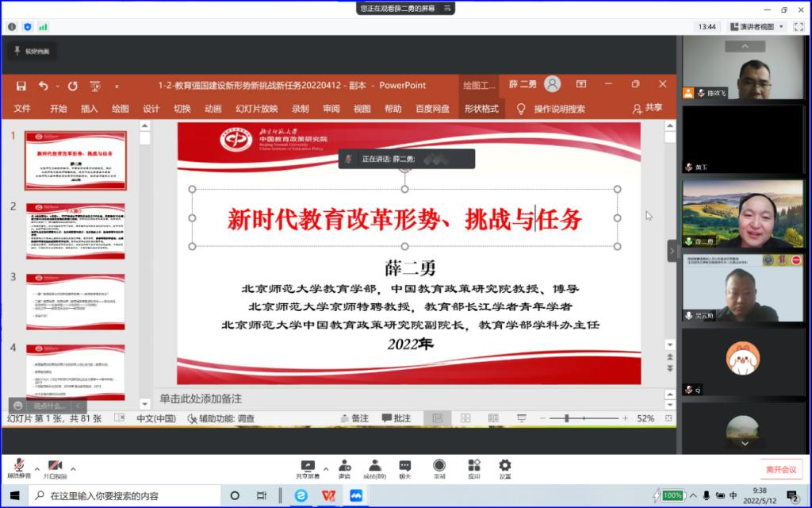Open the Insert ribbon tab
812x508 pixels.
[90, 109]
